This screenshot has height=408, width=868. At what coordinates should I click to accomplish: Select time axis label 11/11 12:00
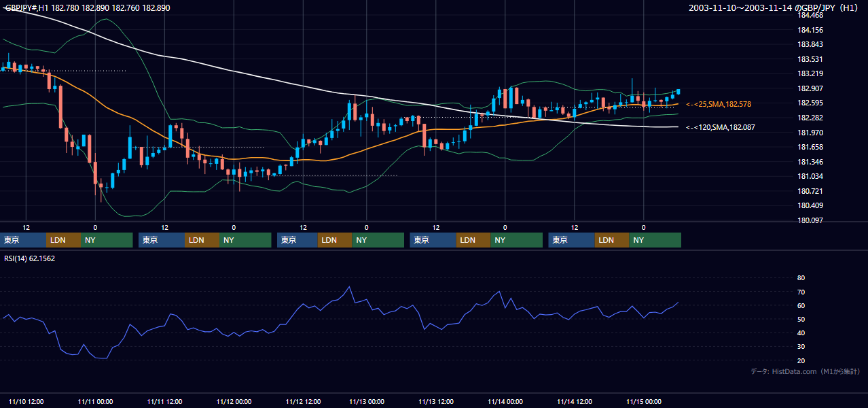click(x=165, y=402)
